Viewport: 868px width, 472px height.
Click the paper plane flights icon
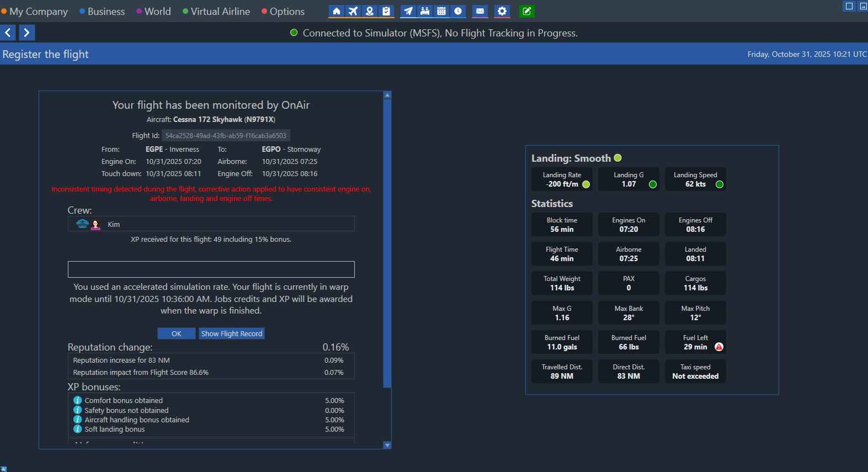click(408, 11)
